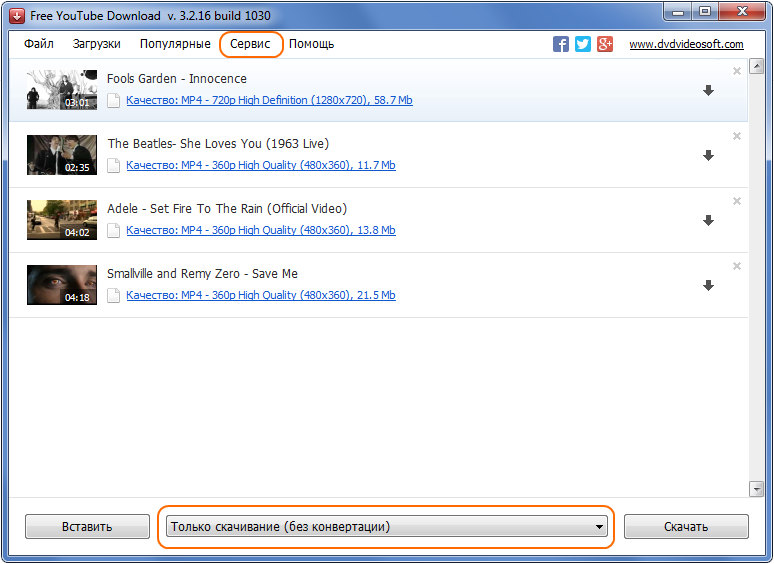Click scrollbar up arrow
This screenshot has width=774, height=564.
756,66
